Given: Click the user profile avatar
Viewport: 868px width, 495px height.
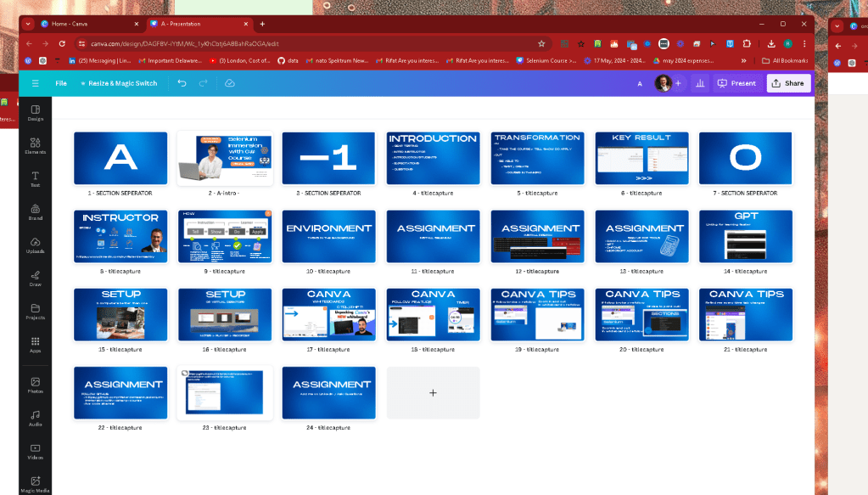Looking at the screenshot, I should click(x=664, y=83).
